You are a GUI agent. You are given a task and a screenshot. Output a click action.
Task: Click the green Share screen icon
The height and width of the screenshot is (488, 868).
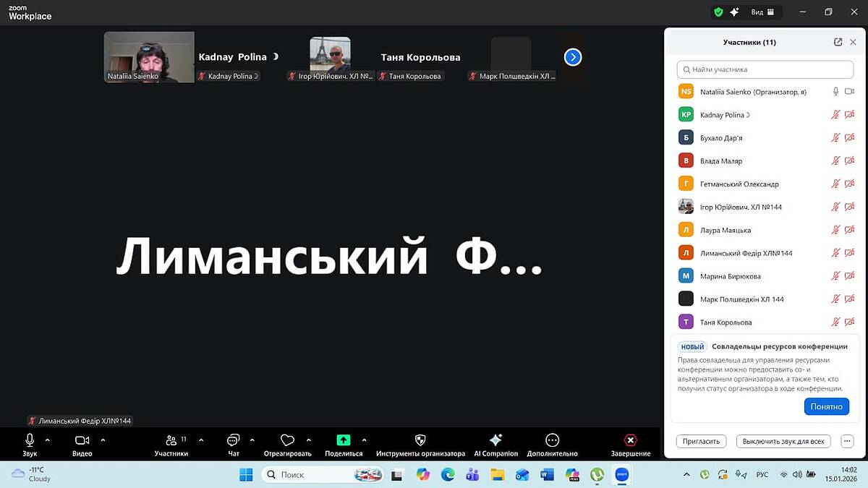[x=344, y=440]
